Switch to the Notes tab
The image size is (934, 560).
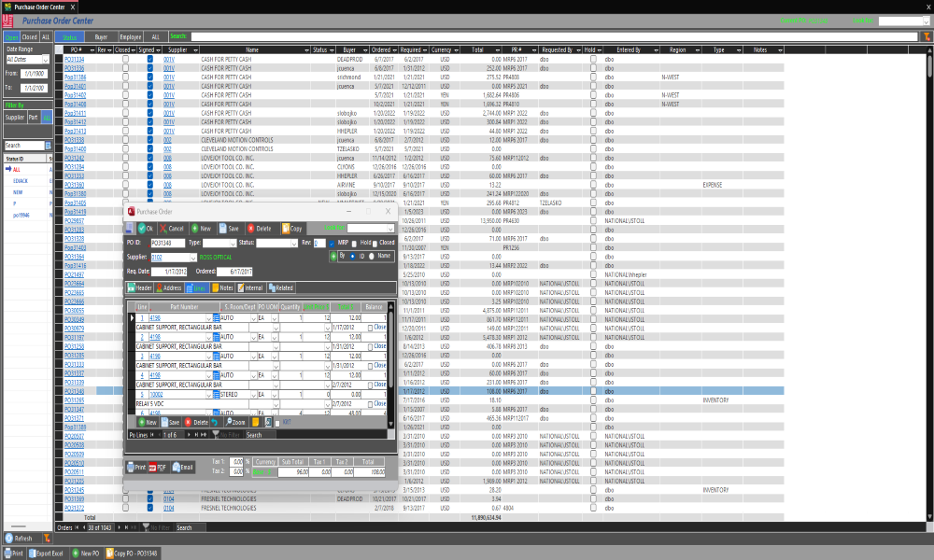click(x=221, y=287)
